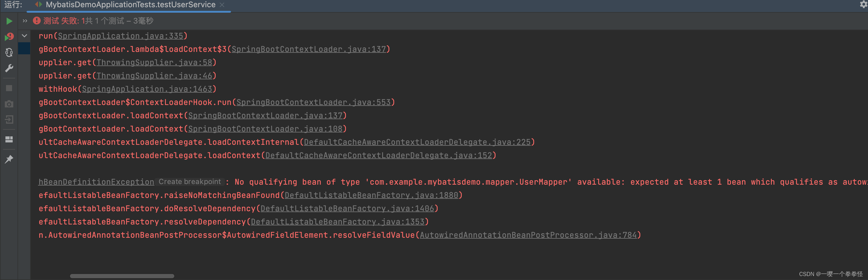
Task: Open DefaultCacheAwareContextLoaderDelegate.java:225 link
Action: tap(417, 142)
